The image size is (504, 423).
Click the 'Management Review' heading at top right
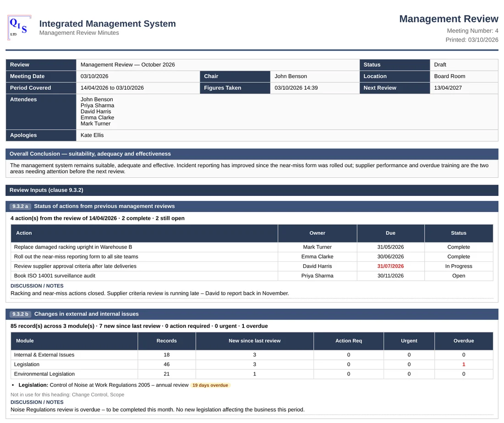(449, 19)
